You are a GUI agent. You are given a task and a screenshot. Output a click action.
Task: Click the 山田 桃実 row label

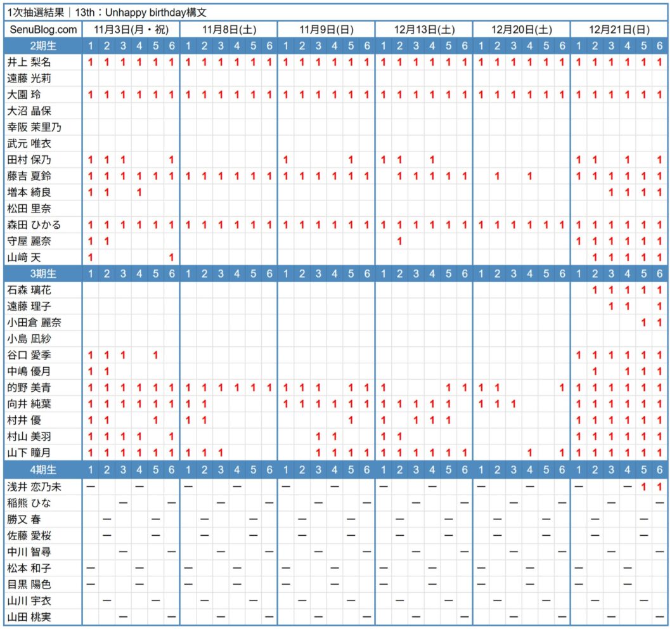[x=29, y=616]
